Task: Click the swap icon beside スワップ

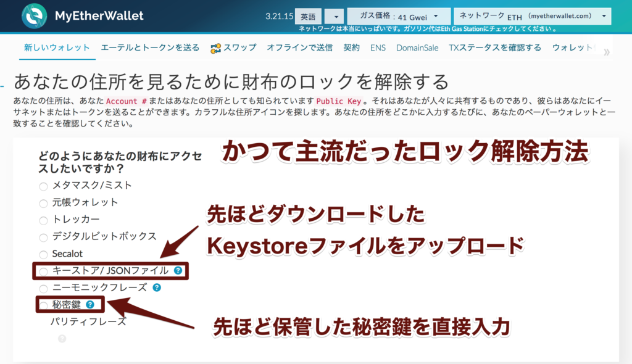Action: click(215, 48)
